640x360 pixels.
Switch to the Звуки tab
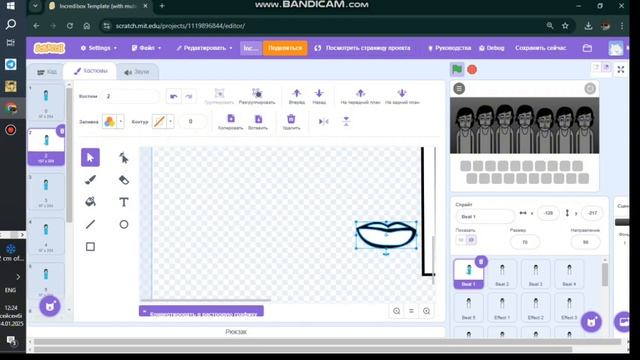[137, 72]
